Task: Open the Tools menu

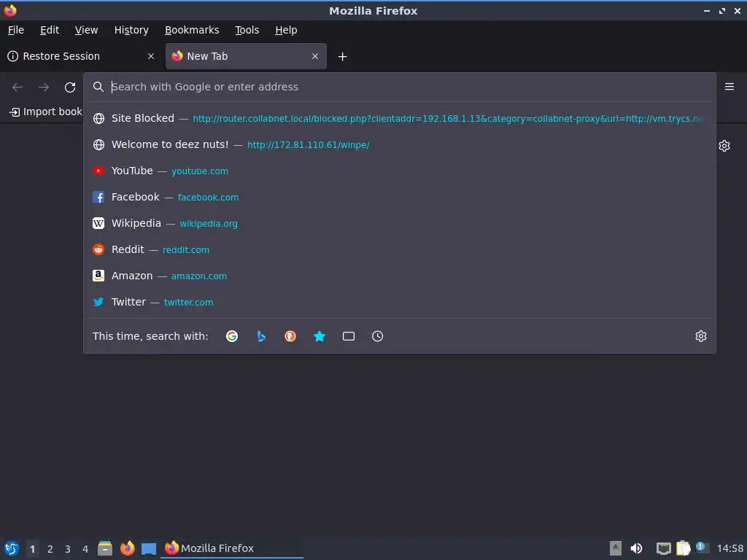Action: click(247, 30)
